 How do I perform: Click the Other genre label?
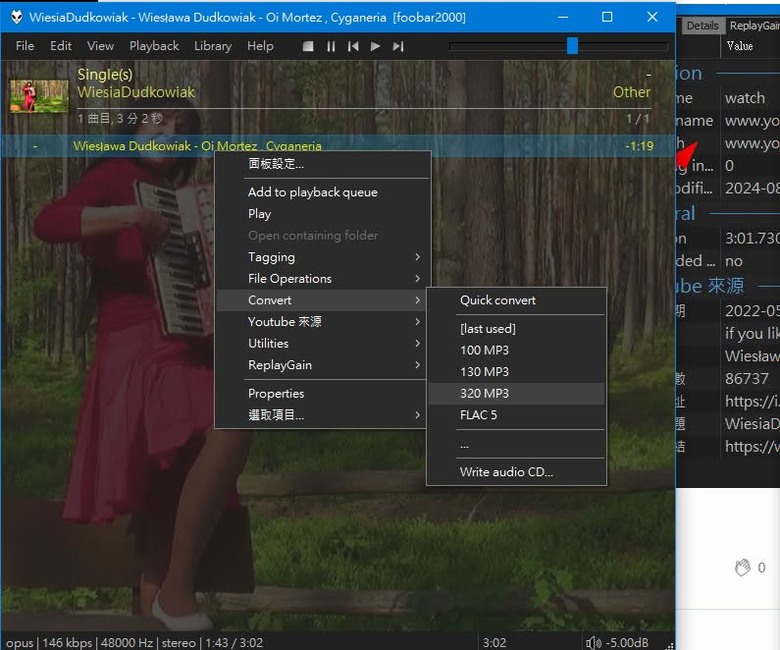coord(631,92)
